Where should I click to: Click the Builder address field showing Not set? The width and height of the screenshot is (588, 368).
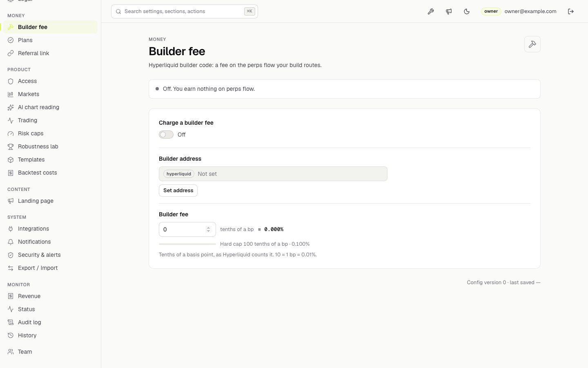click(x=273, y=174)
